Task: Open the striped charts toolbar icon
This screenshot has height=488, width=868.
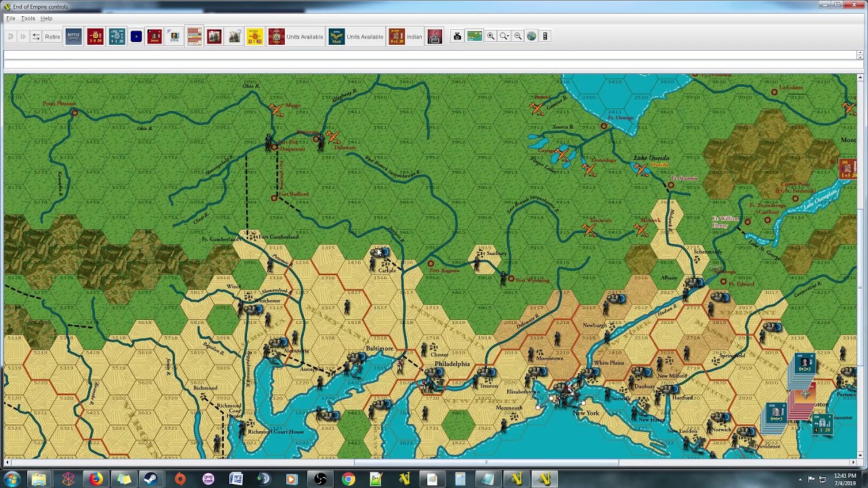Action: point(195,37)
